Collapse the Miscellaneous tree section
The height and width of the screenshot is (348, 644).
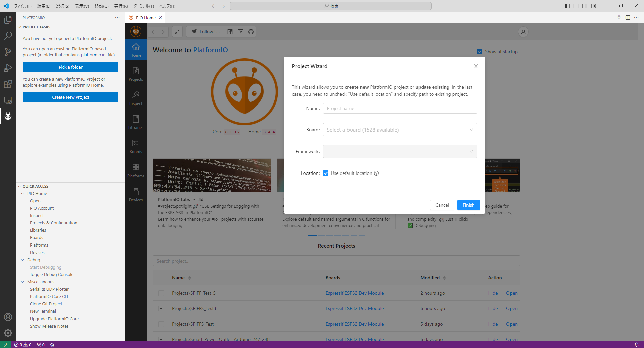(22, 282)
